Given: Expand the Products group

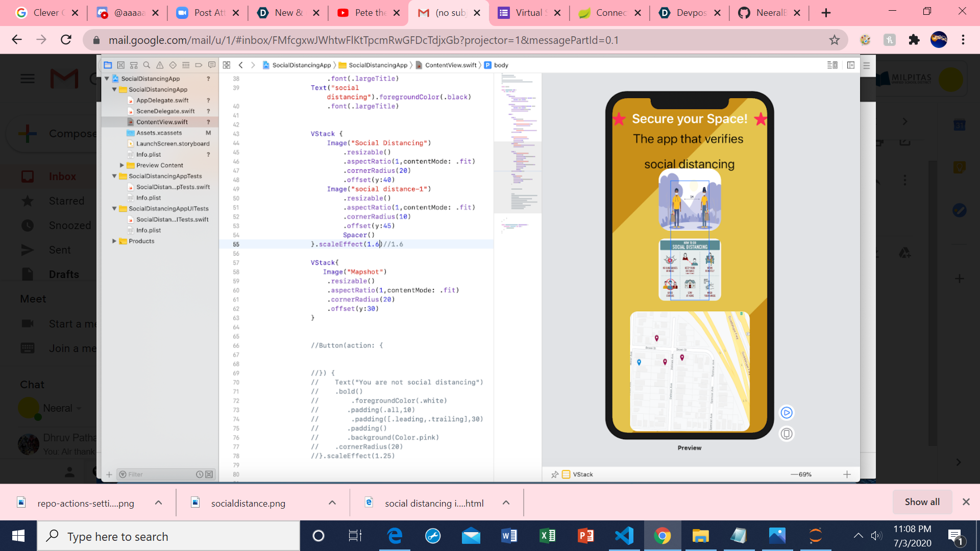Looking at the screenshot, I should [x=114, y=241].
